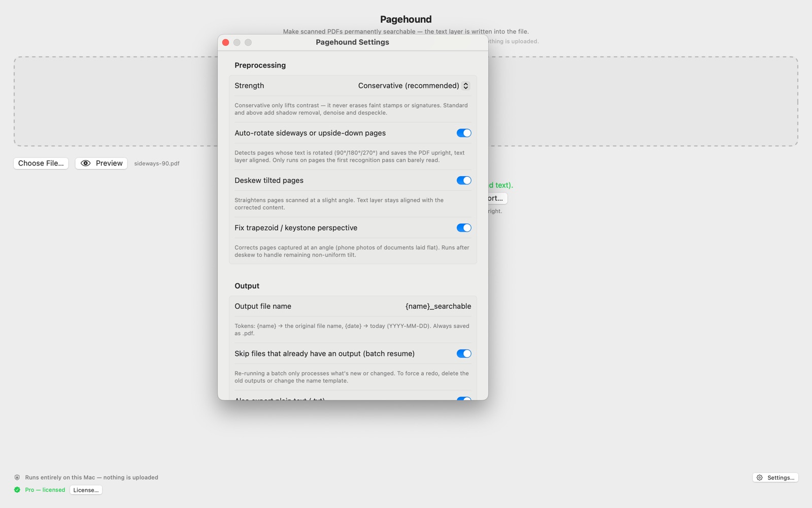
Task: Click the Straightens pages scanned description text
Action: (339, 204)
